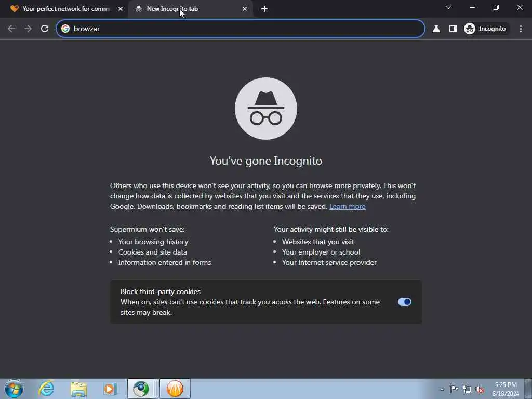Click 'Websites that you visit' item

318,242
